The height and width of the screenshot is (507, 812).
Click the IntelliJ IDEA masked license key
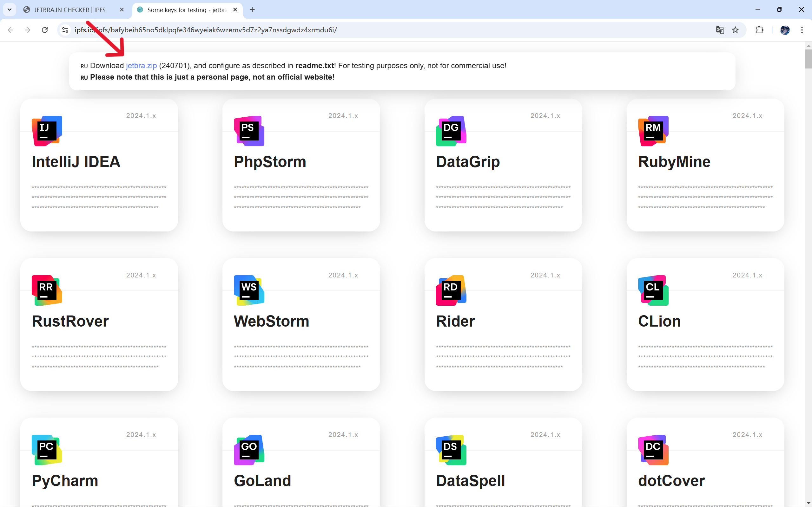(x=99, y=197)
